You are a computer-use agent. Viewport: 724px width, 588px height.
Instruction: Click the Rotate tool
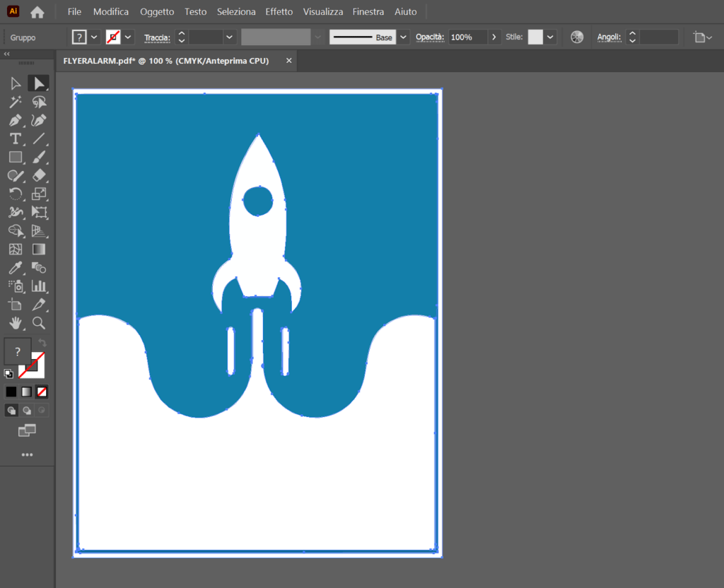tap(16, 194)
